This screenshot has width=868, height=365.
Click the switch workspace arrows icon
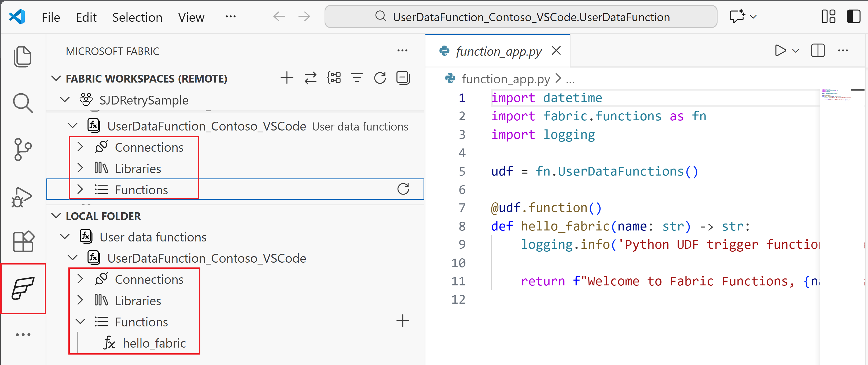pyautogui.click(x=310, y=78)
